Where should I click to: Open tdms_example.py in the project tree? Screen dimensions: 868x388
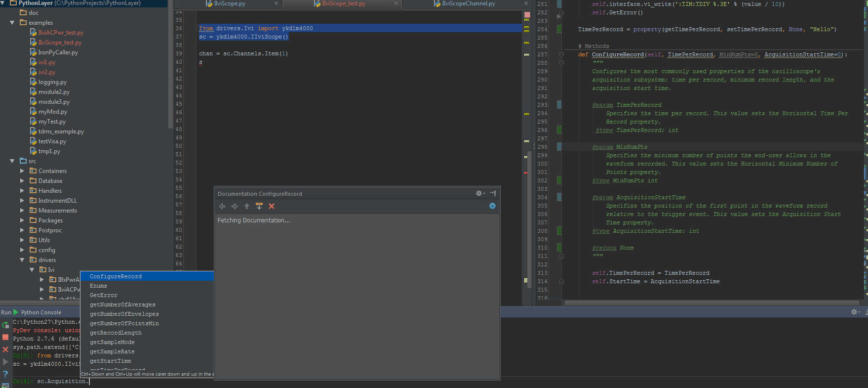61,131
